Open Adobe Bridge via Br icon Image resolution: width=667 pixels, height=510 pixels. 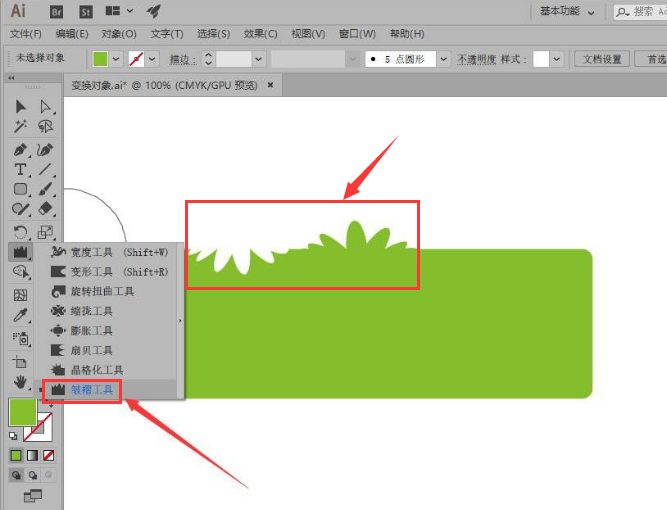[59, 11]
